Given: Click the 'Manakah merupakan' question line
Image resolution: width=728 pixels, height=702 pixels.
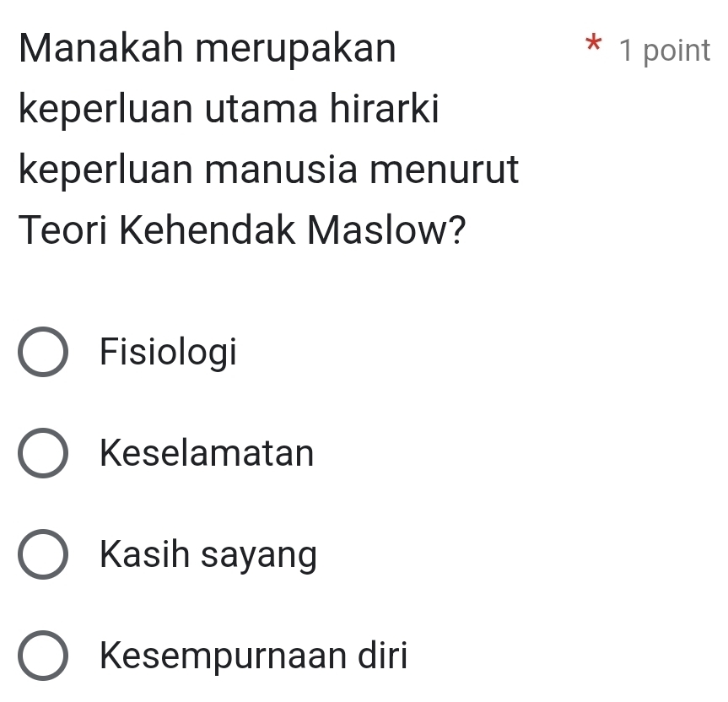Looking at the screenshot, I should click(208, 50).
